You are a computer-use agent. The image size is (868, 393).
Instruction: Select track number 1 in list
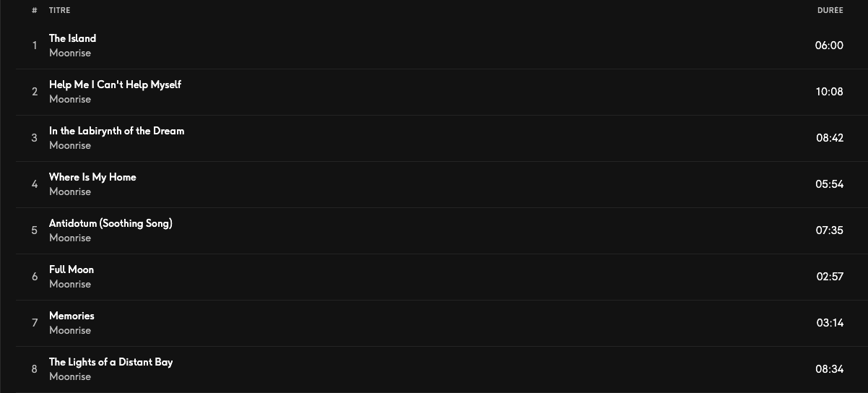(34, 46)
